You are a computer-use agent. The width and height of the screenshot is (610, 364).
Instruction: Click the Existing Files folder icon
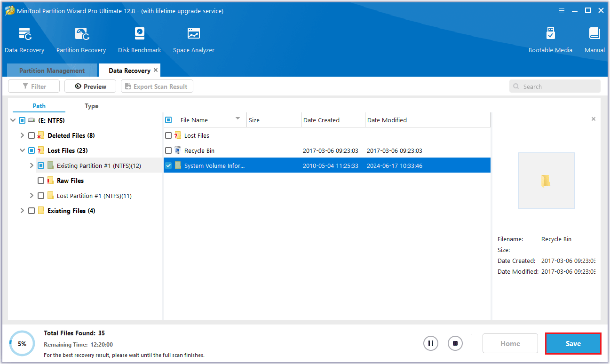(41, 211)
